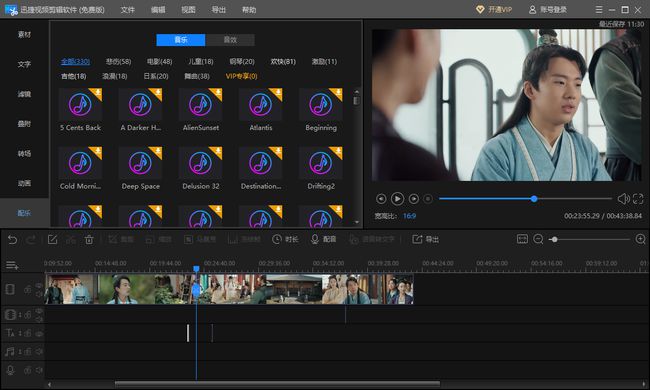This screenshot has width=650, height=390.
Task: Select the Deep Space music track
Action: click(141, 169)
